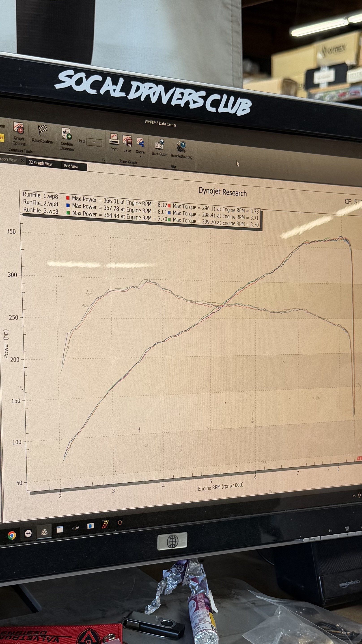Viewport: 362px width, 644px height.
Task: Click the Engine RPM (rpmx1000) axis label
Action: coord(221,487)
